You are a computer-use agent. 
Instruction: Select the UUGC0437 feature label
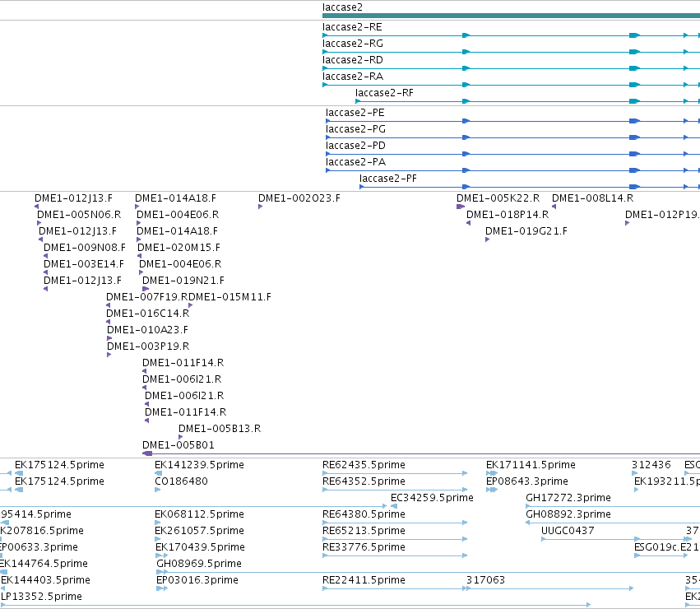tap(568, 532)
